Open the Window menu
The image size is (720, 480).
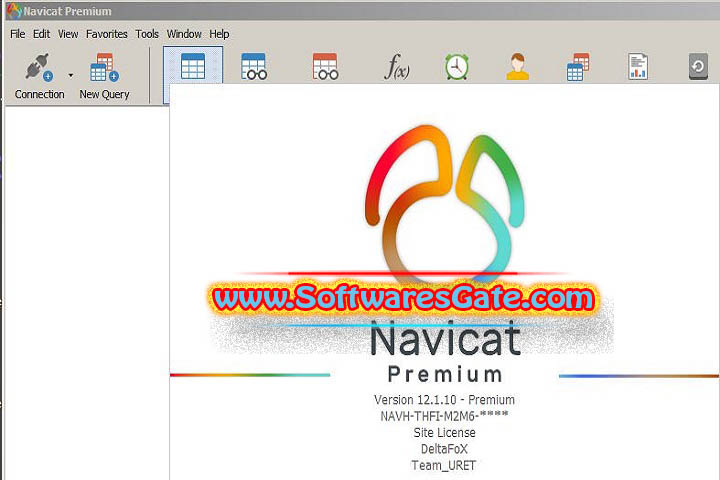pyautogui.click(x=184, y=34)
